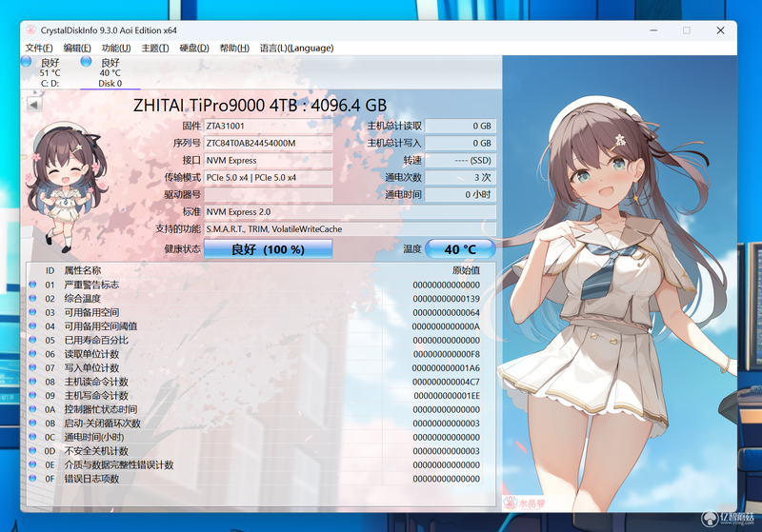The height and width of the screenshot is (532, 762).
Task: Click status dot for row 08 主机读命令计数
Action: [32, 382]
